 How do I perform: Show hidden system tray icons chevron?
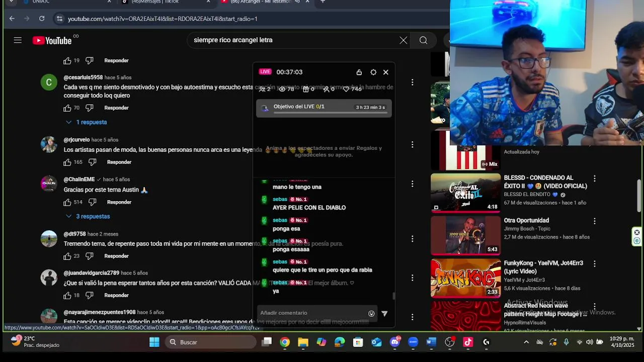click(526, 342)
